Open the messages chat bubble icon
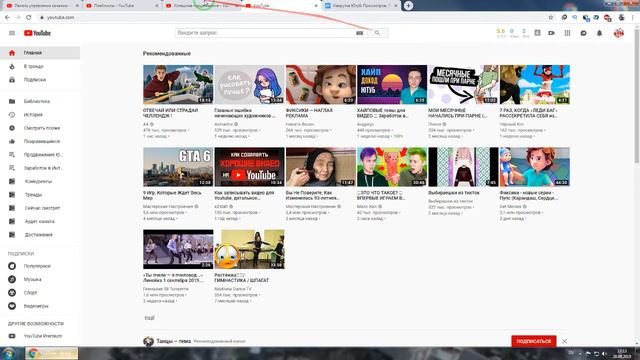Screen dimensions: 640x360 click(583, 33)
